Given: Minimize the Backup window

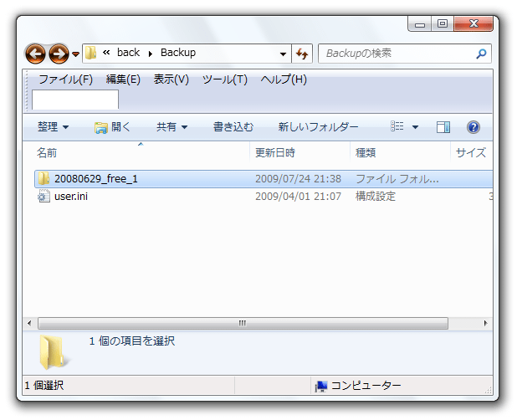Looking at the screenshot, I should click(x=420, y=24).
